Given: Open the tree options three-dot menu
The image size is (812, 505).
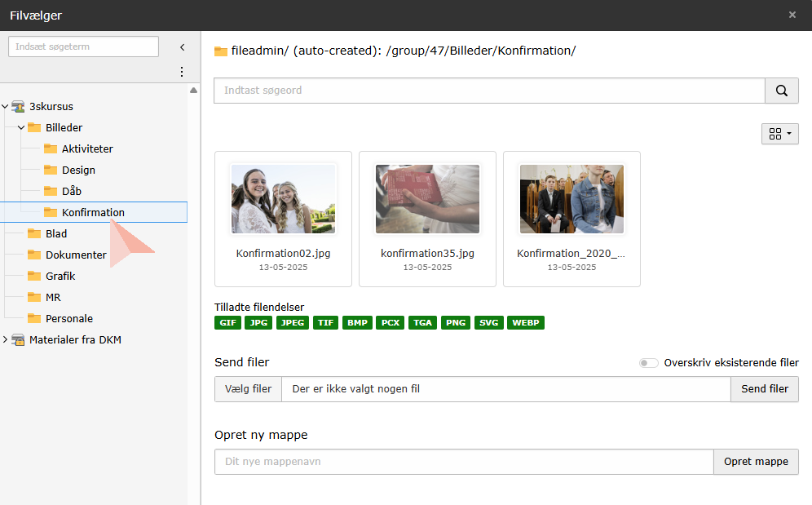Looking at the screenshot, I should (182, 72).
